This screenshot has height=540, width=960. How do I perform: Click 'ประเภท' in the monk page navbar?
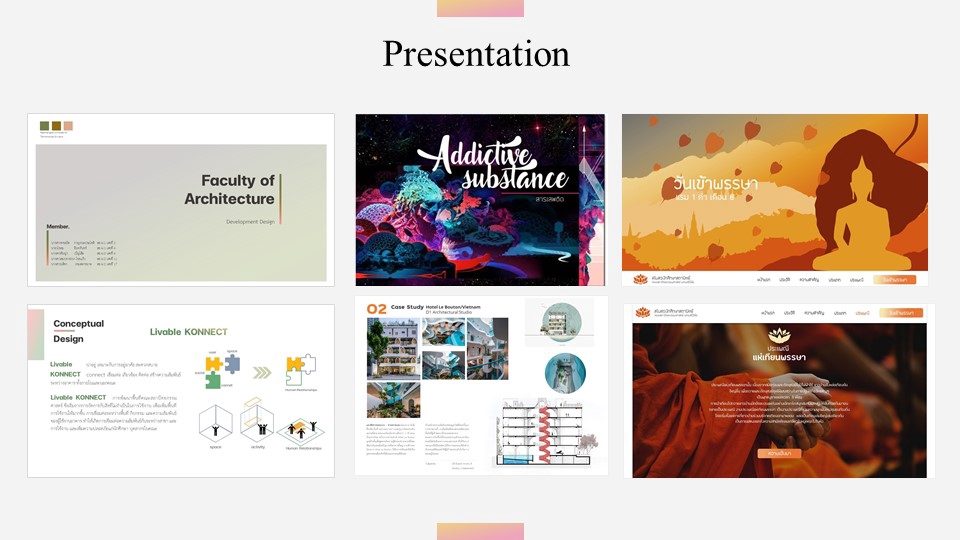click(839, 313)
